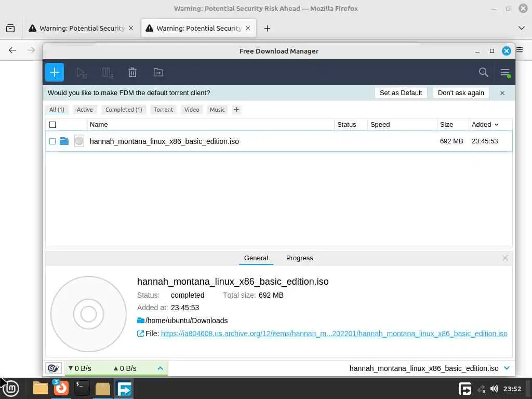Select the Video filter tab
Screen dimensions: 532x399
192,110
